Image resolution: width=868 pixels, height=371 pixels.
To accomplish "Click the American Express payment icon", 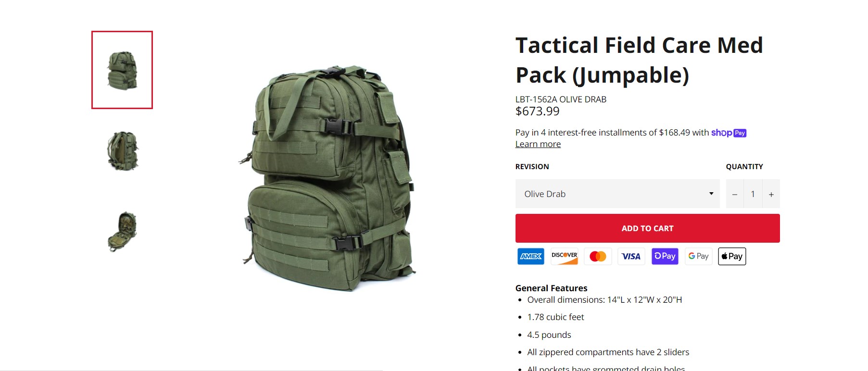I will point(531,256).
